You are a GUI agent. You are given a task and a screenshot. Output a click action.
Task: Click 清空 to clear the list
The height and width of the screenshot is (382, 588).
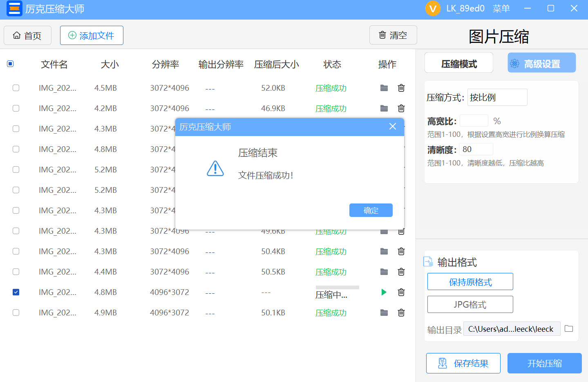tap(393, 35)
